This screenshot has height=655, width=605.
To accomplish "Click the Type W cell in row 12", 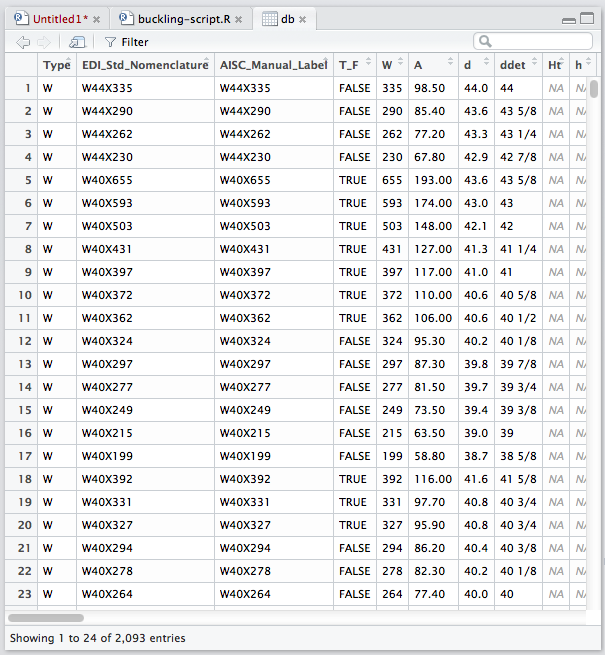I will click(x=57, y=341).
